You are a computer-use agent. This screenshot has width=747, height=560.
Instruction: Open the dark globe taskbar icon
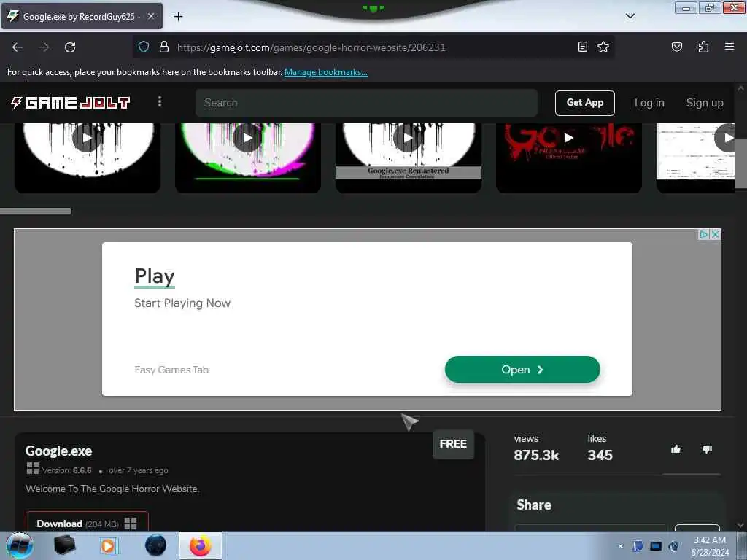(x=155, y=545)
